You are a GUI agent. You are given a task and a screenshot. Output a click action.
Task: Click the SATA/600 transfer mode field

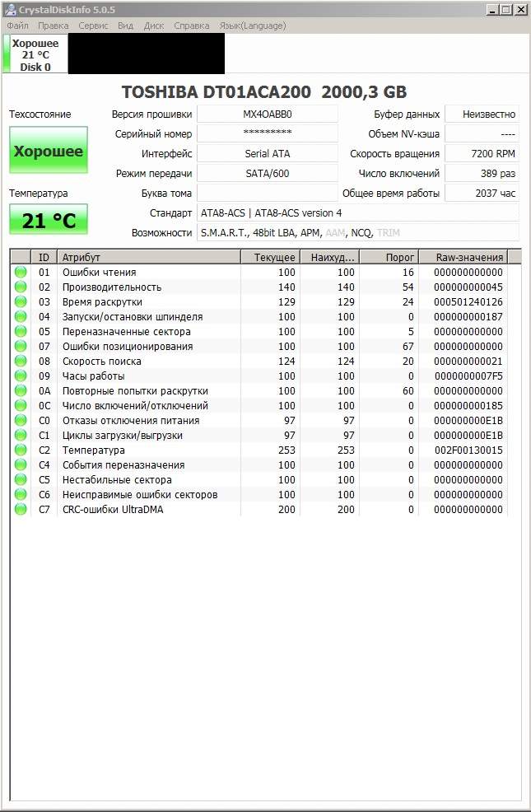[268, 173]
